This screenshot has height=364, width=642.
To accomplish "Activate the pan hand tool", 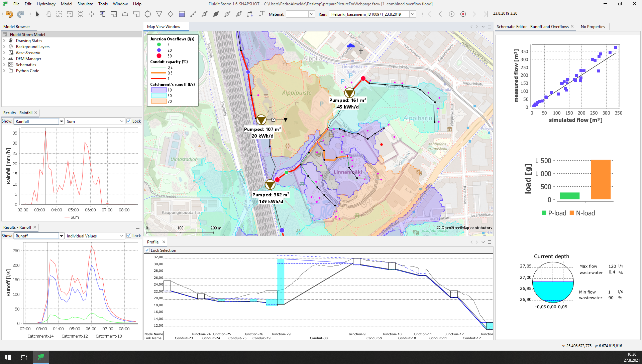I will 48,14.
